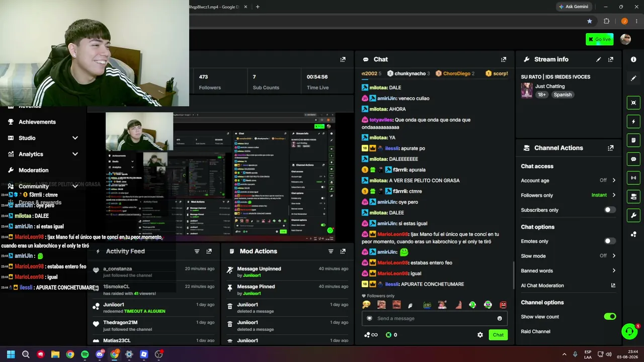644x362 pixels.
Task: Toggle the wrench channel actions widget in sidebar
Action: [633, 215]
